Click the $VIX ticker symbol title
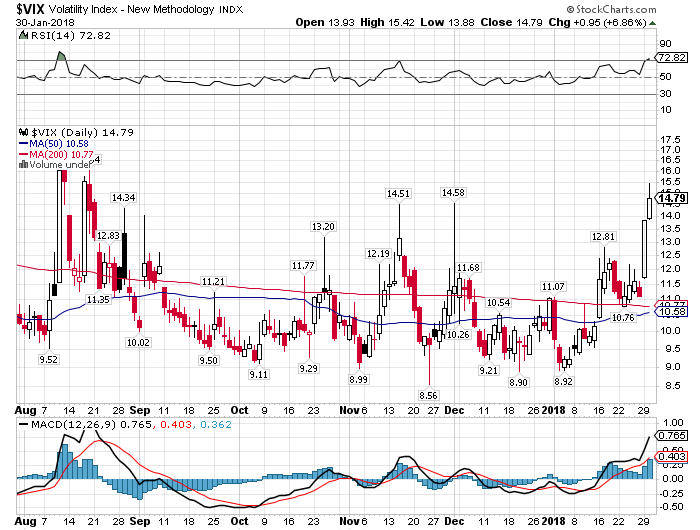Viewport: 700px width, 530px height. click(30, 8)
